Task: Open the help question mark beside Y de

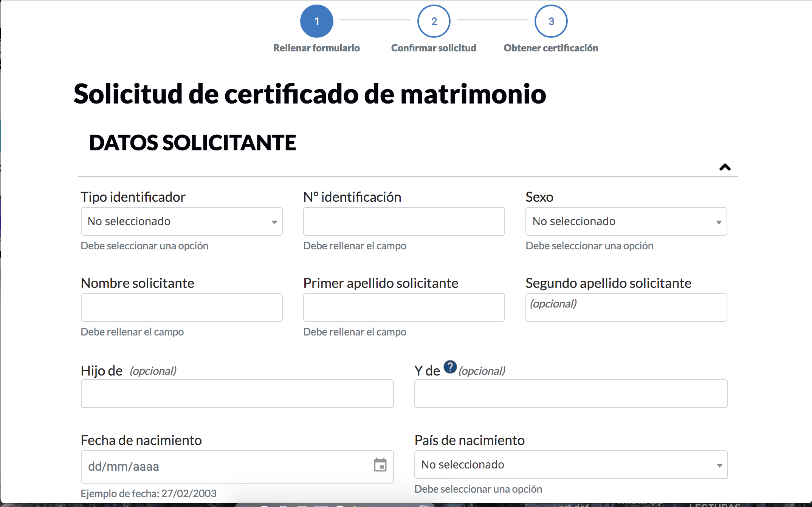Action: tap(450, 367)
